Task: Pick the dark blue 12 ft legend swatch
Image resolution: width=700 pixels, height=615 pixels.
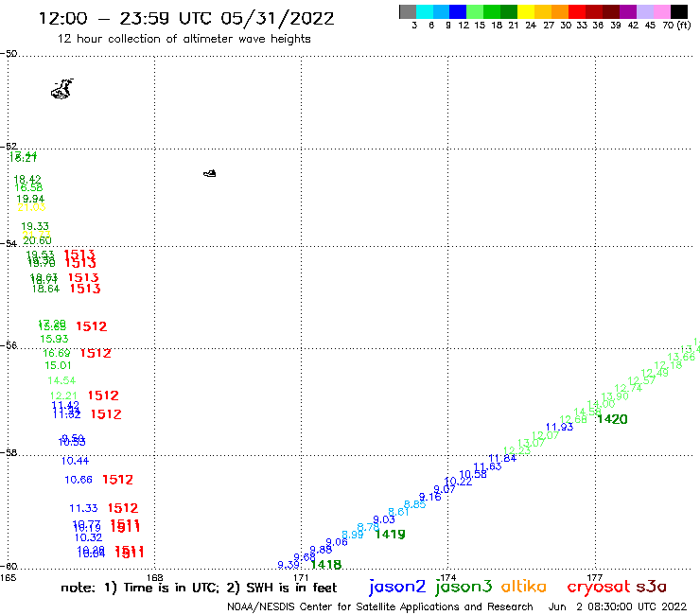Action: coord(458,11)
